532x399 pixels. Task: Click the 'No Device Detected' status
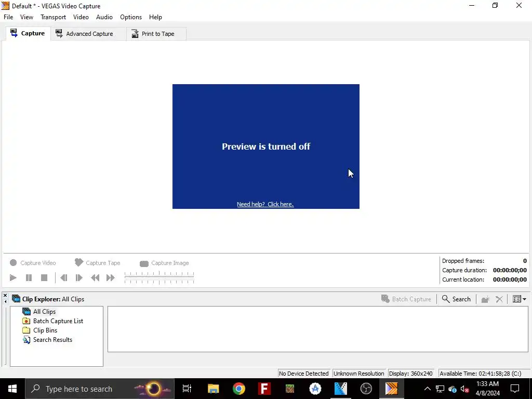pos(303,373)
